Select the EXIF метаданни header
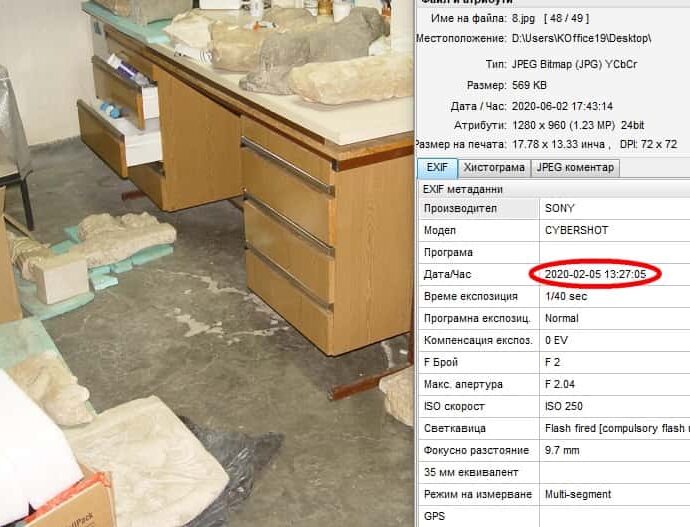 [x=462, y=190]
